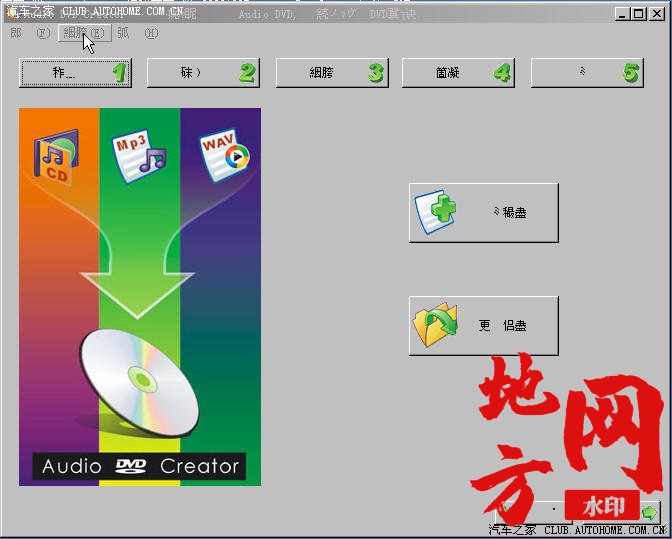Click the Audio DVD Creator banner image
The image size is (672, 539).
140,297
